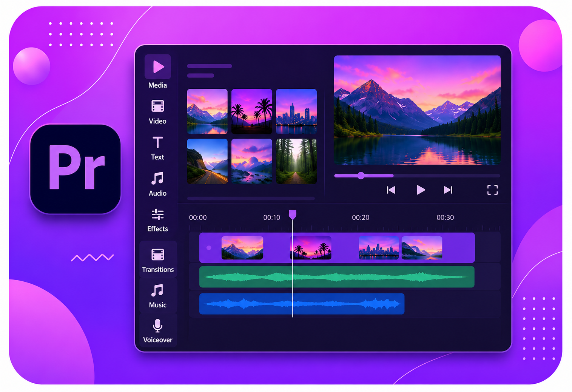Click the "Media" label in the sidebar
The image size is (572, 392).
tap(157, 85)
